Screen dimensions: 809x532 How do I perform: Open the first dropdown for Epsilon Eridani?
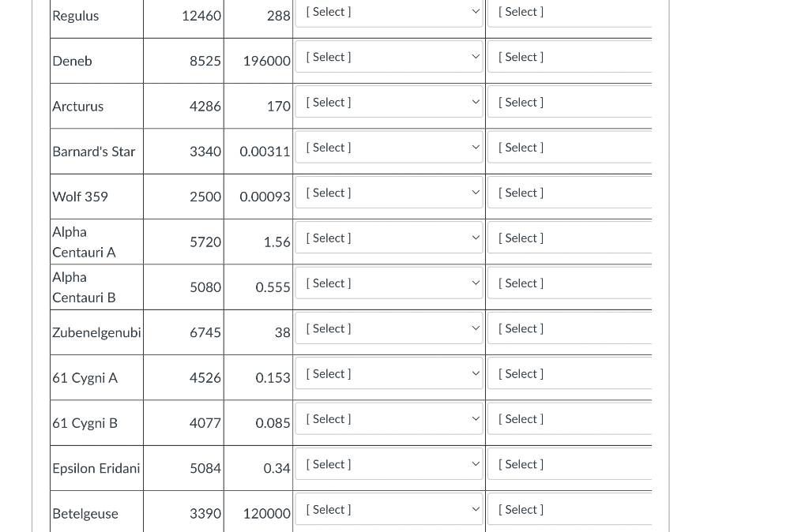[389, 464]
